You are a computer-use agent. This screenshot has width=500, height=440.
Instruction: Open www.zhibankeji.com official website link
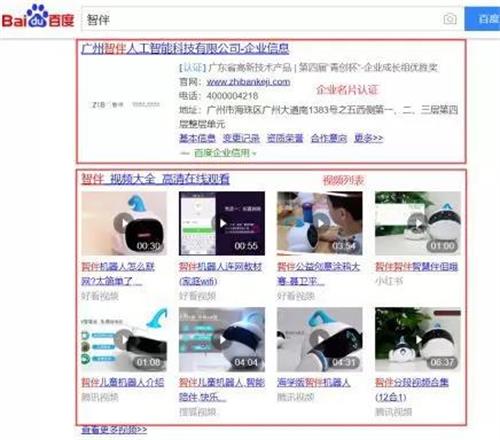point(248,82)
